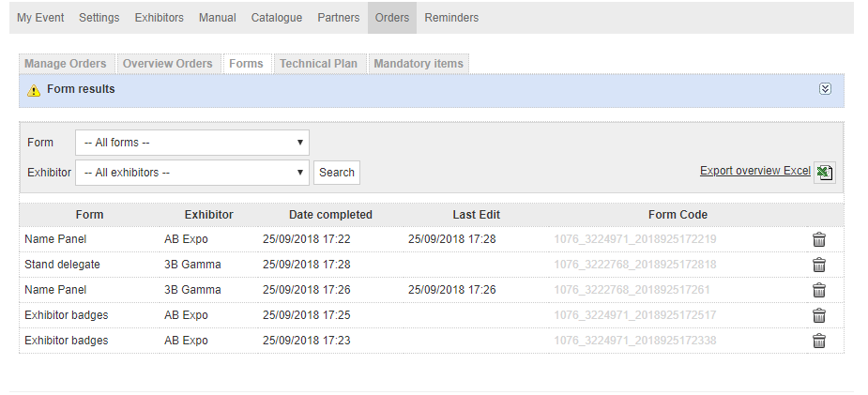Open the Exhibitors menu item
Viewport: 868px width, 395px height.
coord(159,18)
